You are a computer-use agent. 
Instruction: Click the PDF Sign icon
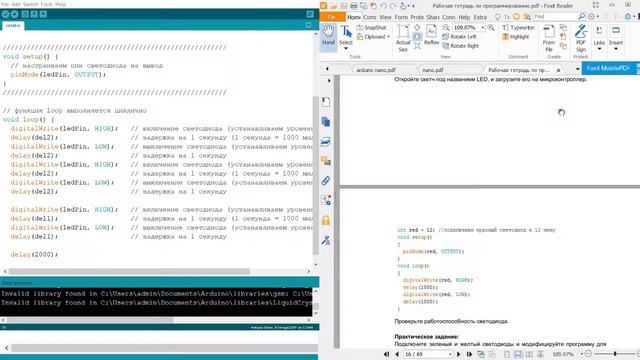[581, 38]
